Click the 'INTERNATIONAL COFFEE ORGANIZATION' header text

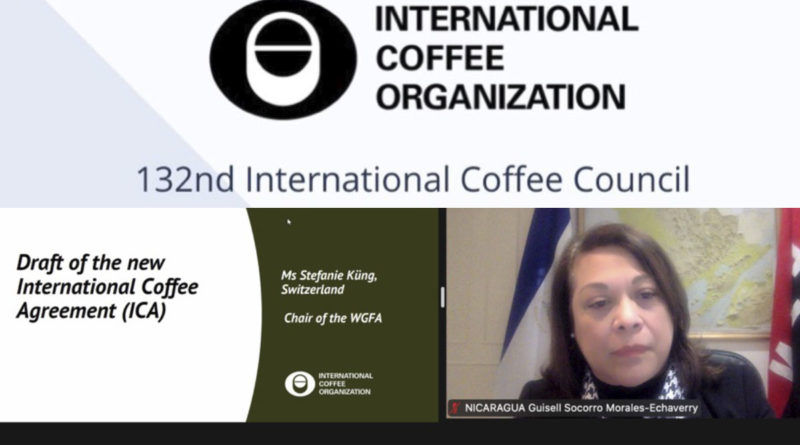[x=506, y=57]
